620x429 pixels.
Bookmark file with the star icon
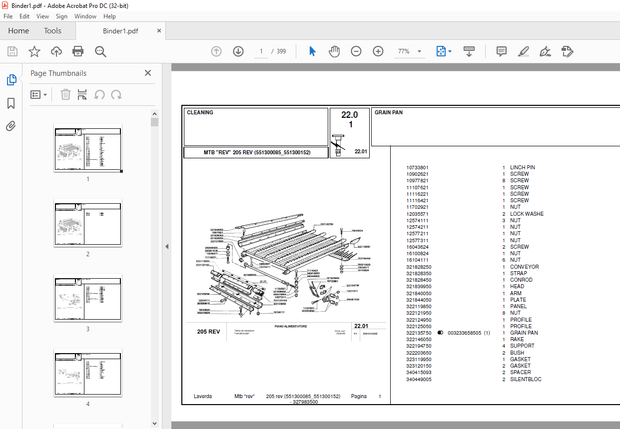coord(34,51)
